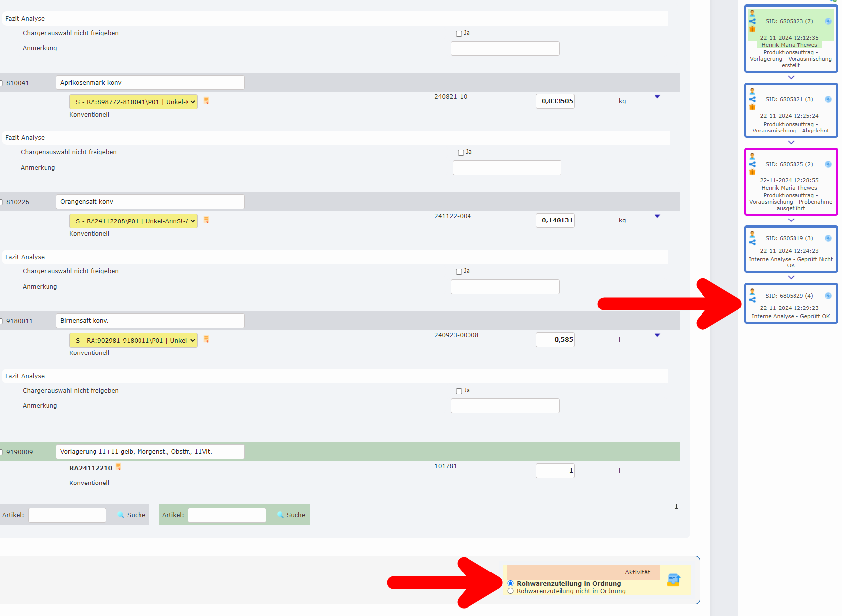Click orange note icon beside RA24112210
The height and width of the screenshot is (616, 842).
pyautogui.click(x=118, y=467)
